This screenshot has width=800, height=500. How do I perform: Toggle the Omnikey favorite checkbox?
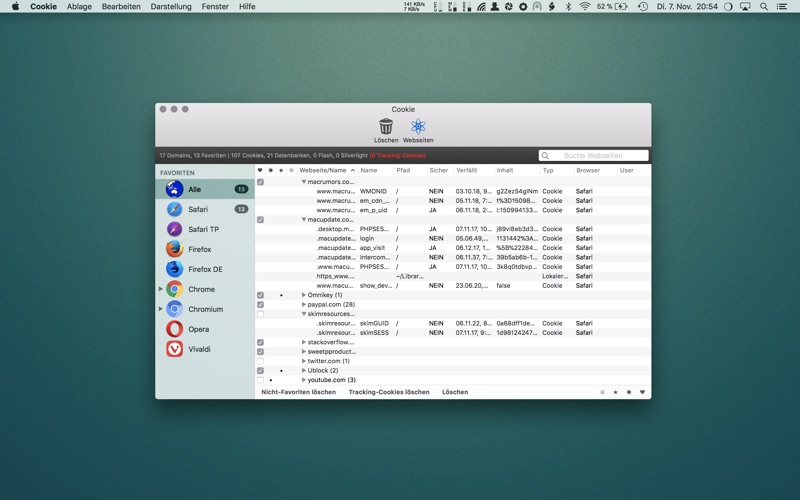260,295
